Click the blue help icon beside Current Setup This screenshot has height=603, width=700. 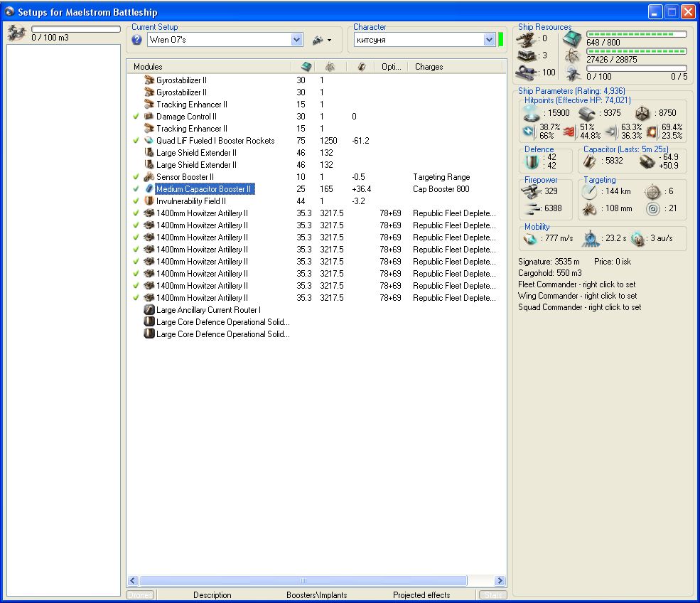[137, 41]
